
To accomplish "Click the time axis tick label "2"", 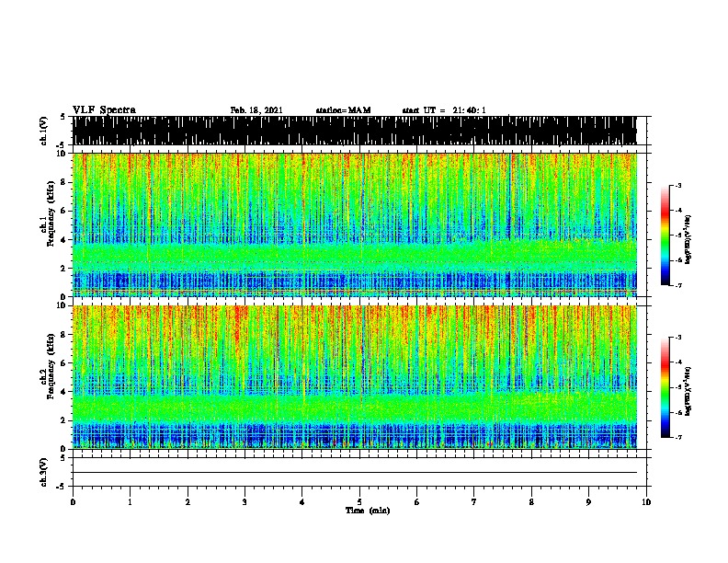I will click(x=188, y=502).
